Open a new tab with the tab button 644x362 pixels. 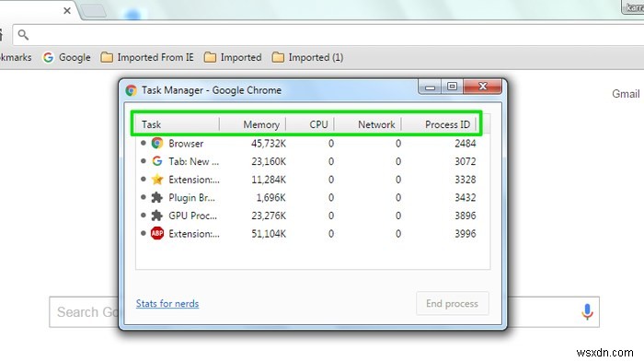[94, 11]
